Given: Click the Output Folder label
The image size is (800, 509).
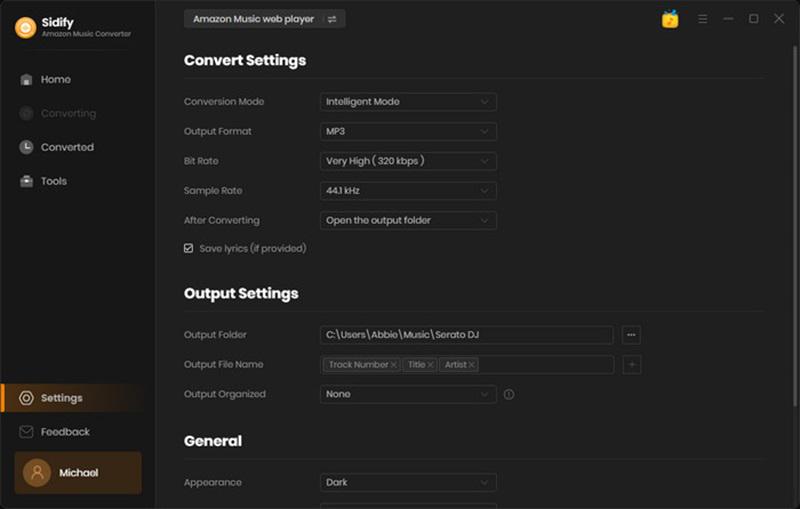Looking at the screenshot, I should pyautogui.click(x=215, y=335).
